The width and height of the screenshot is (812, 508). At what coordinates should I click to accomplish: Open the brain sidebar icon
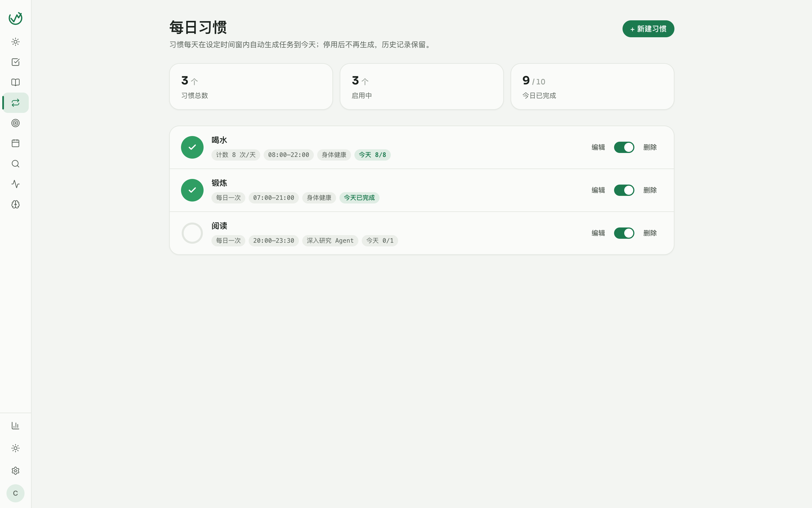point(16,204)
